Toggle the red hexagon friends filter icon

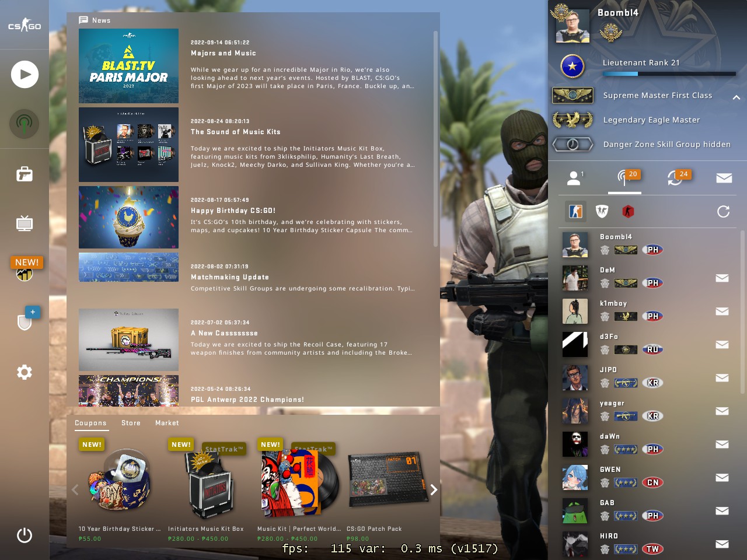[x=628, y=211]
